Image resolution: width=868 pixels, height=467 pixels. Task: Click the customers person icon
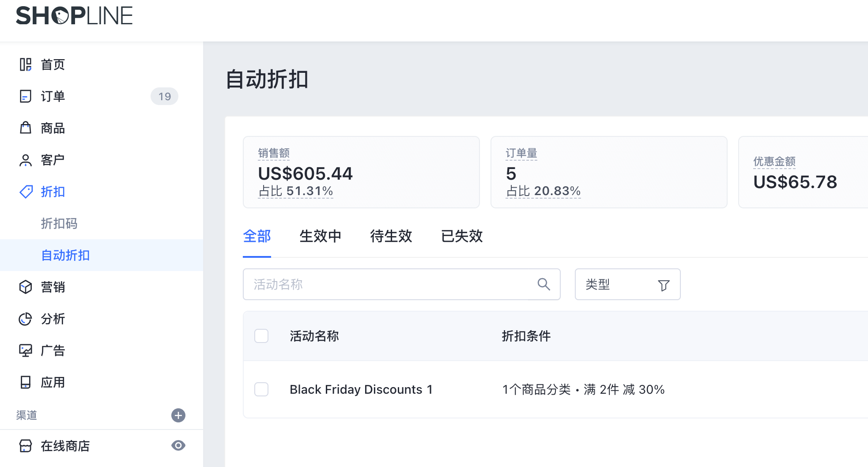point(26,160)
